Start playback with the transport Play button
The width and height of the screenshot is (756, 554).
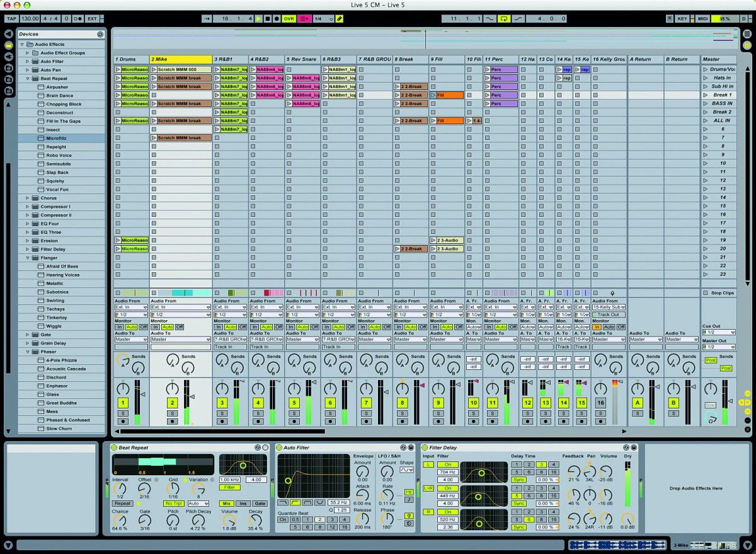pyautogui.click(x=258, y=19)
